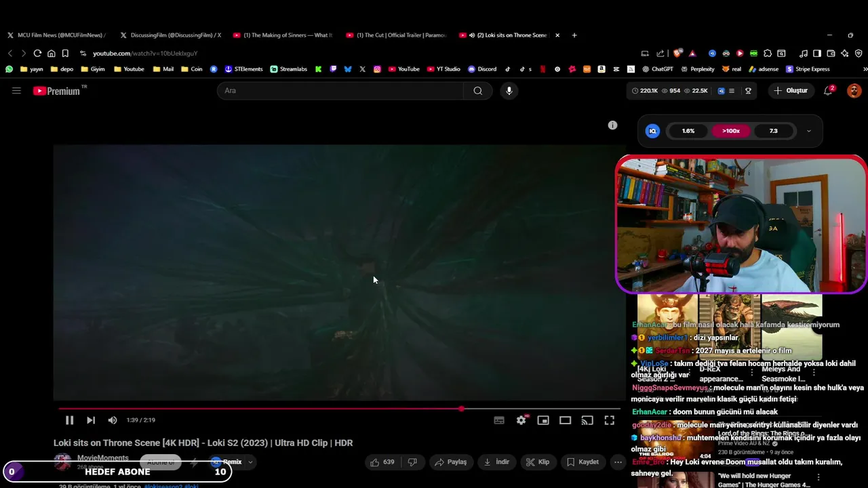Pause the video with the pause button

coord(69,420)
